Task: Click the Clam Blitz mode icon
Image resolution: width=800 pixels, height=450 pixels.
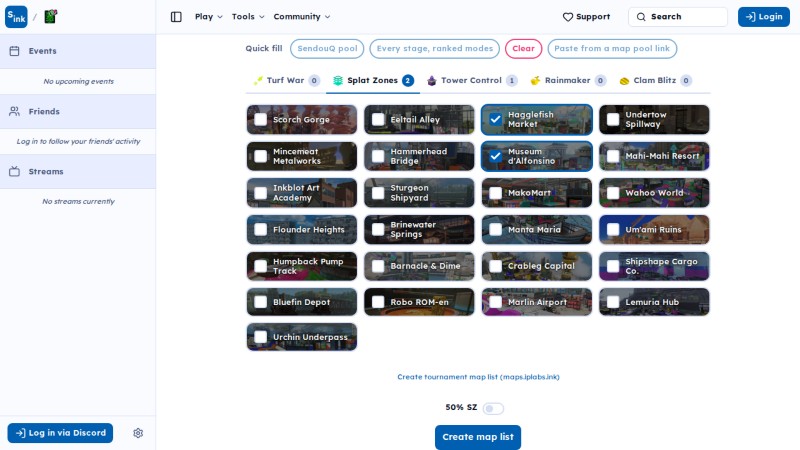Action: coord(624,81)
